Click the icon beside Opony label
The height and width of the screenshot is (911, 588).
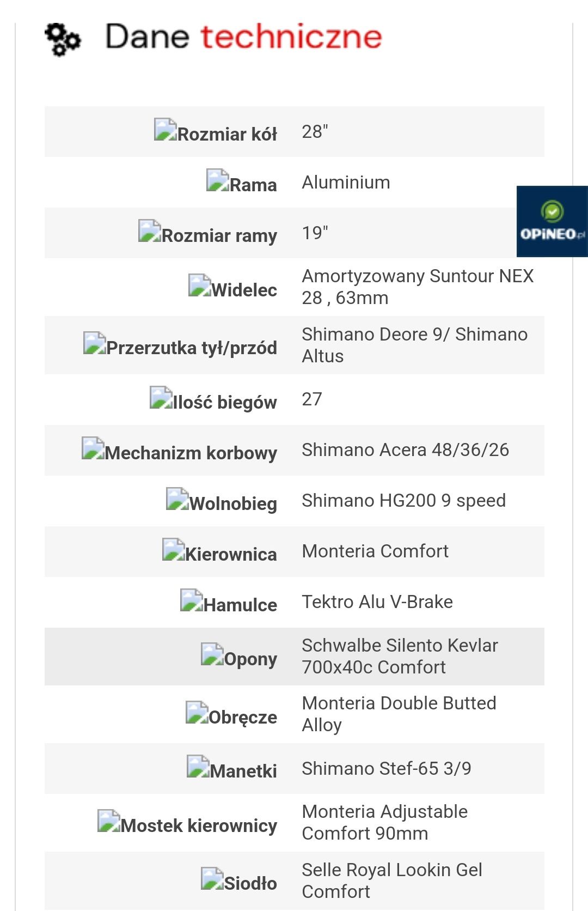pos(212,654)
